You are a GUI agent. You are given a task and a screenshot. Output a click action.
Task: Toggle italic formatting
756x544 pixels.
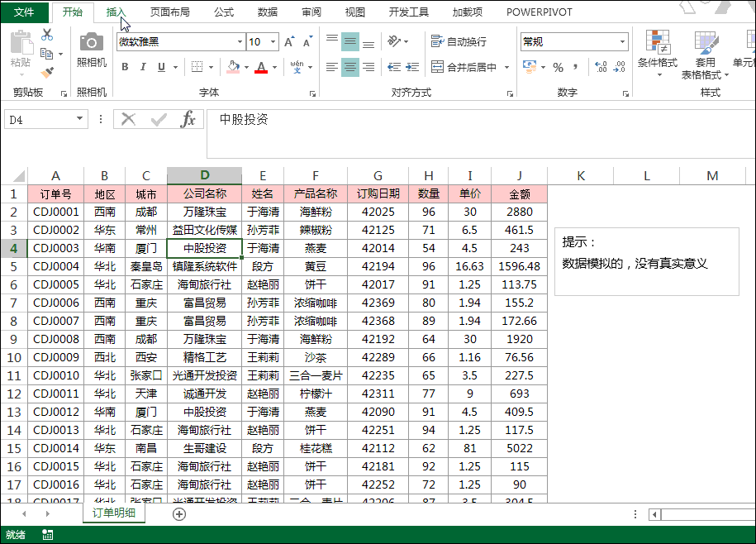pos(143,65)
